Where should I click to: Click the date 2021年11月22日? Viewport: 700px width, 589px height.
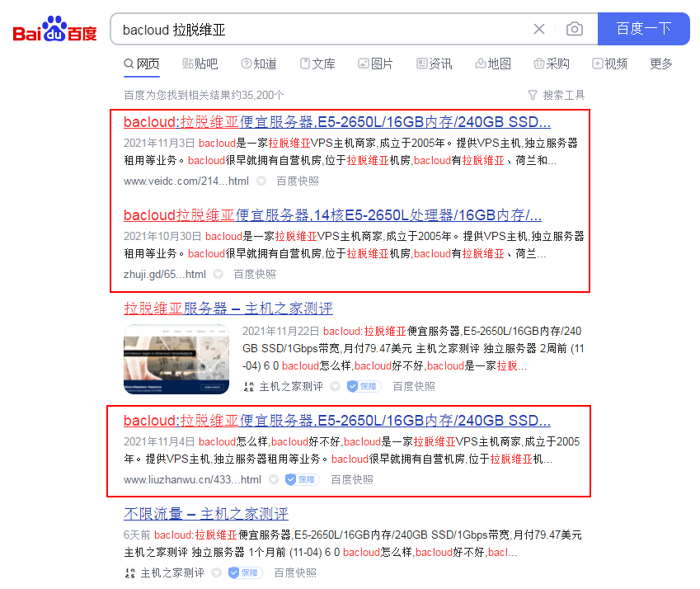click(x=281, y=331)
